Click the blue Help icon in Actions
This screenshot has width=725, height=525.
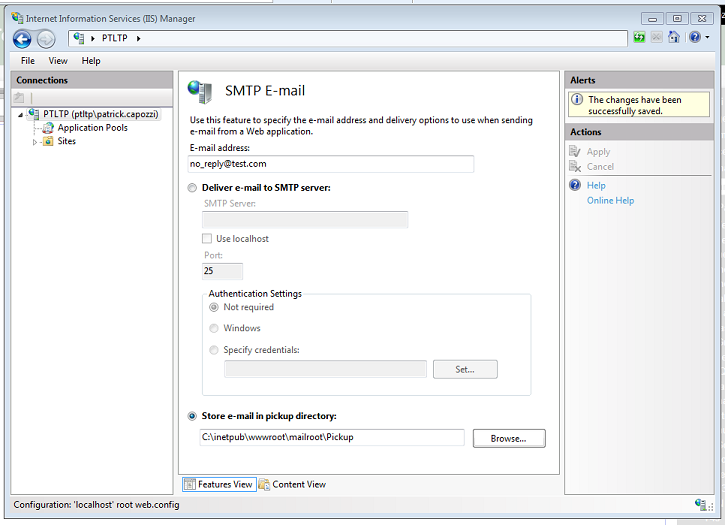click(x=575, y=185)
